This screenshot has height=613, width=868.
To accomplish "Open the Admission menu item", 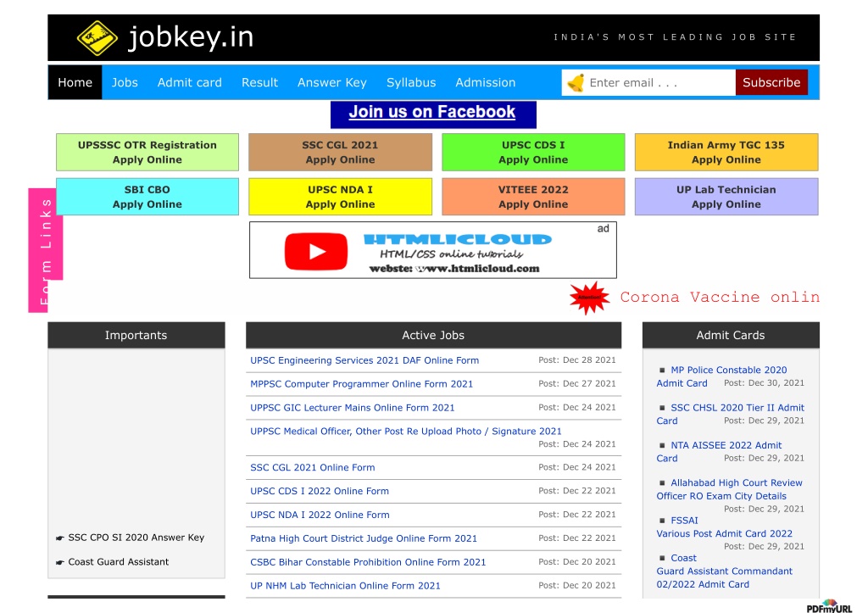I will pos(486,82).
